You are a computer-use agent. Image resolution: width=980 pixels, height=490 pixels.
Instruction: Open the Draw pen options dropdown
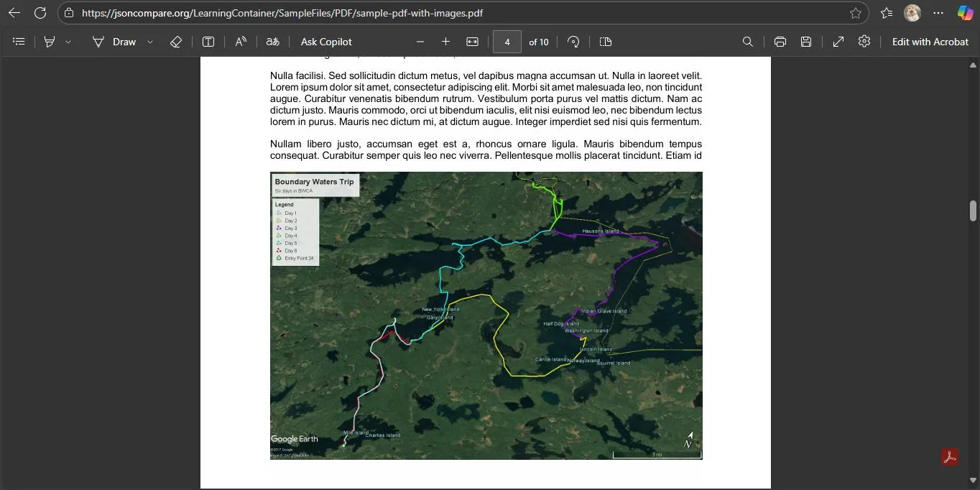tap(150, 42)
